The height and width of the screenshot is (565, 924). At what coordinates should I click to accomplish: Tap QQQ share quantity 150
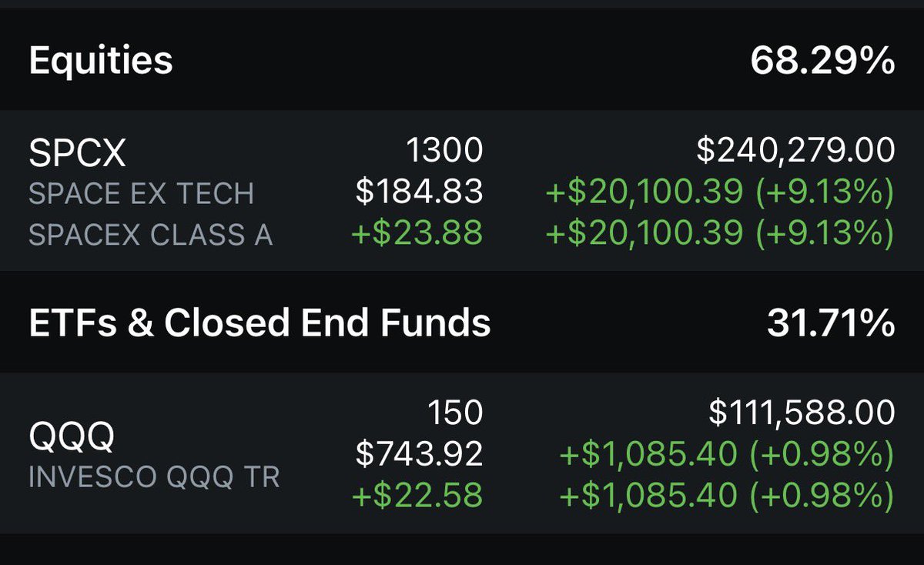pyautogui.click(x=457, y=413)
